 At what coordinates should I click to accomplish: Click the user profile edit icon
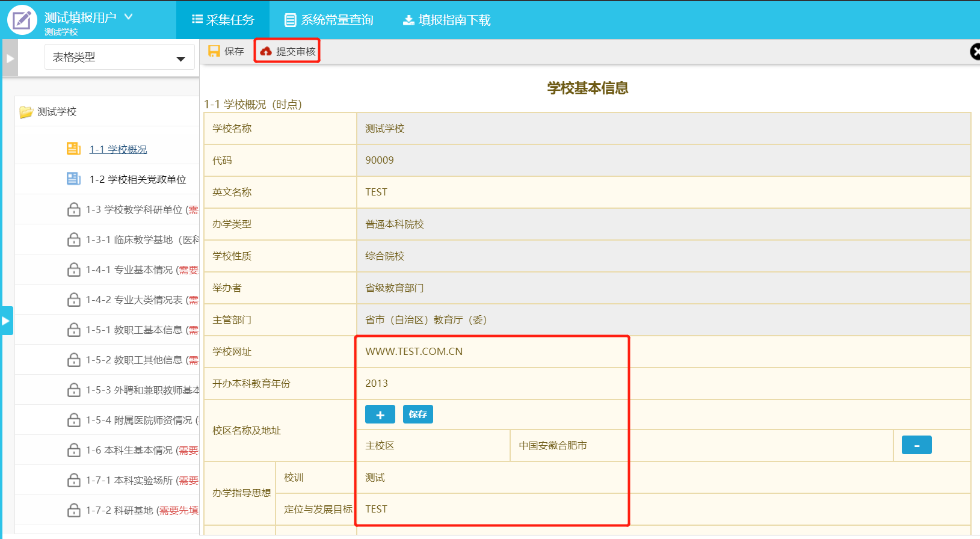[22, 20]
